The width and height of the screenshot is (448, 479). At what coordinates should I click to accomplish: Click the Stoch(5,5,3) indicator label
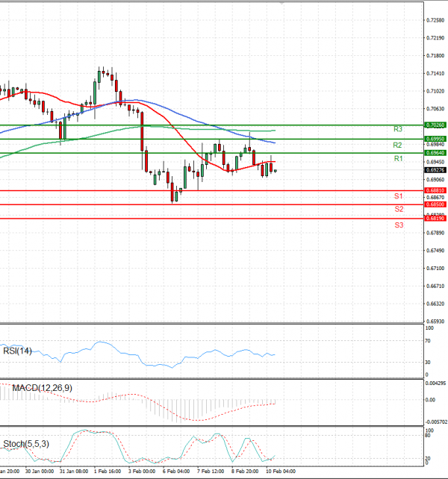(26, 444)
